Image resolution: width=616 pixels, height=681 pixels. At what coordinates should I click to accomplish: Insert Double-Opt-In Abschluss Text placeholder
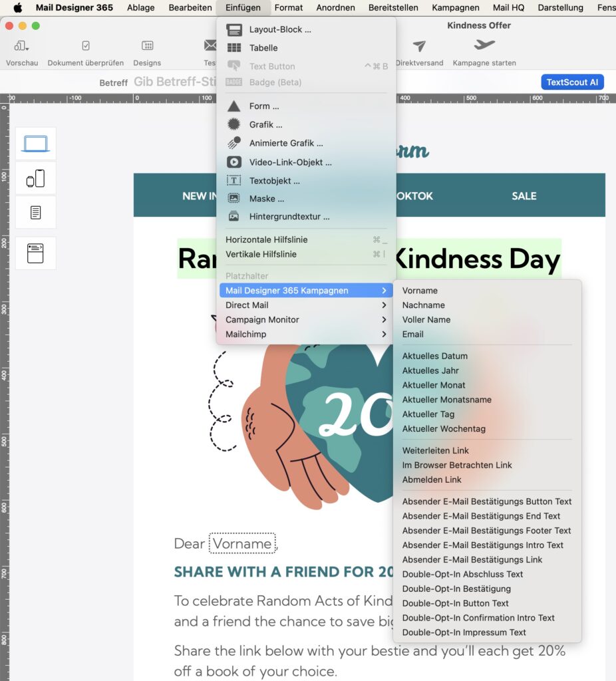click(x=487, y=574)
